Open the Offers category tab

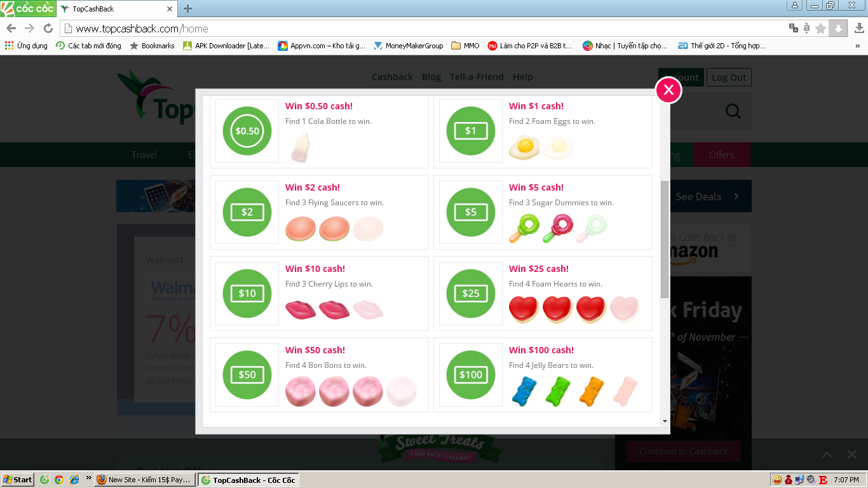click(x=722, y=155)
